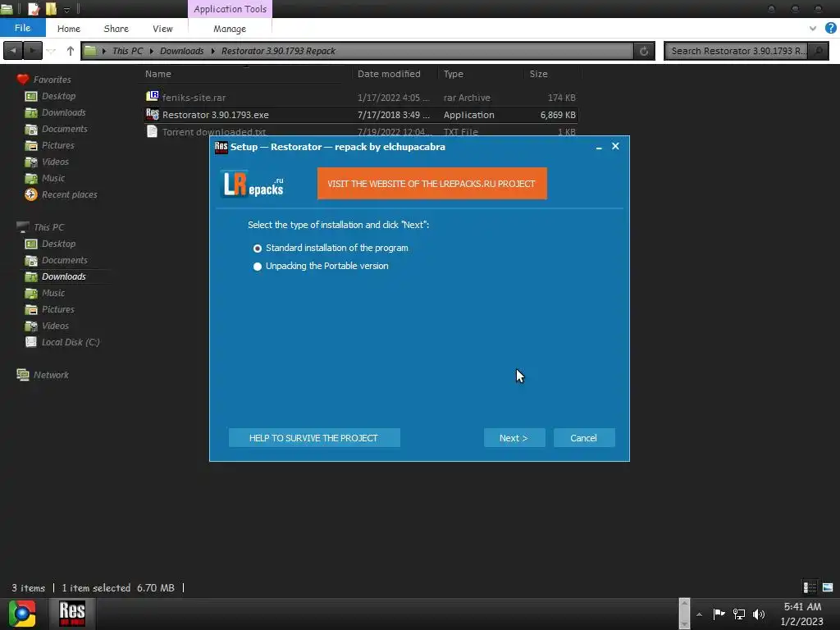This screenshot has height=630, width=840.
Task: Click Downloads in the address bar path
Action: click(181, 51)
